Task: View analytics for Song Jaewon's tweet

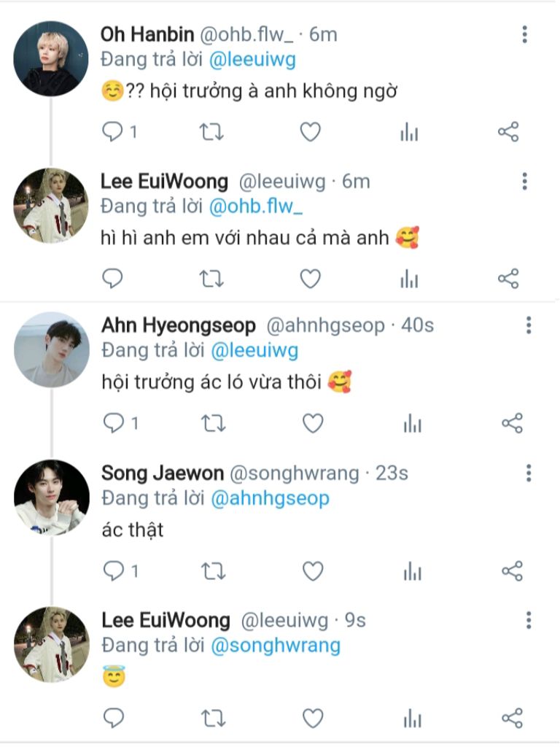Action: 412,570
